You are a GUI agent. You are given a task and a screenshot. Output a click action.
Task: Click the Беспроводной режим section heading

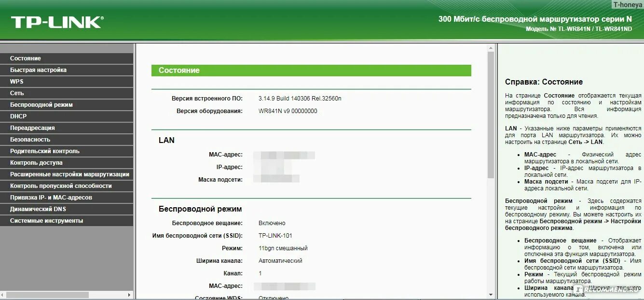pyautogui.click(x=200, y=209)
